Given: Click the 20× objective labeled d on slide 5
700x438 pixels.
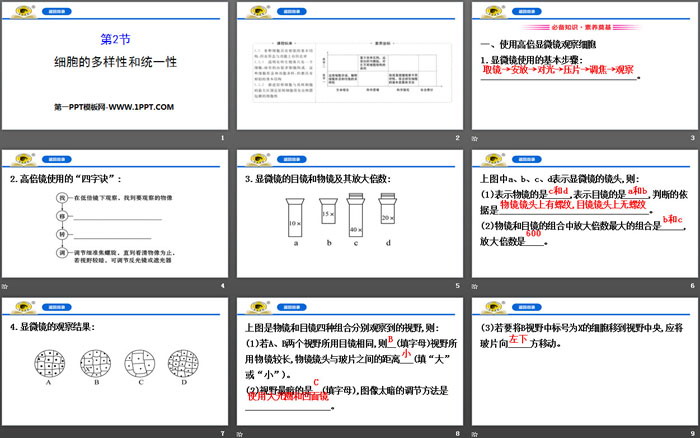Looking at the screenshot, I should 388,209.
